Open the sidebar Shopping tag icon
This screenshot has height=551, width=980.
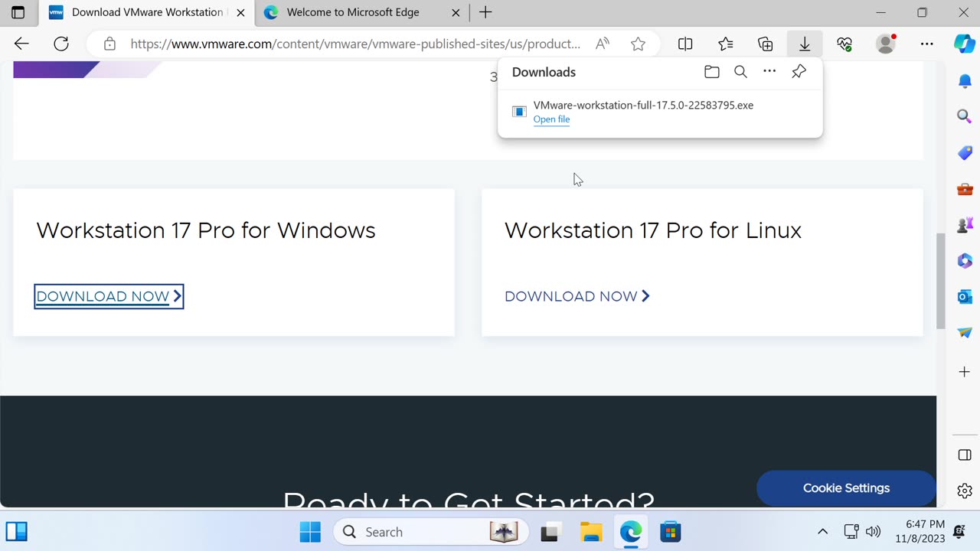click(x=965, y=152)
